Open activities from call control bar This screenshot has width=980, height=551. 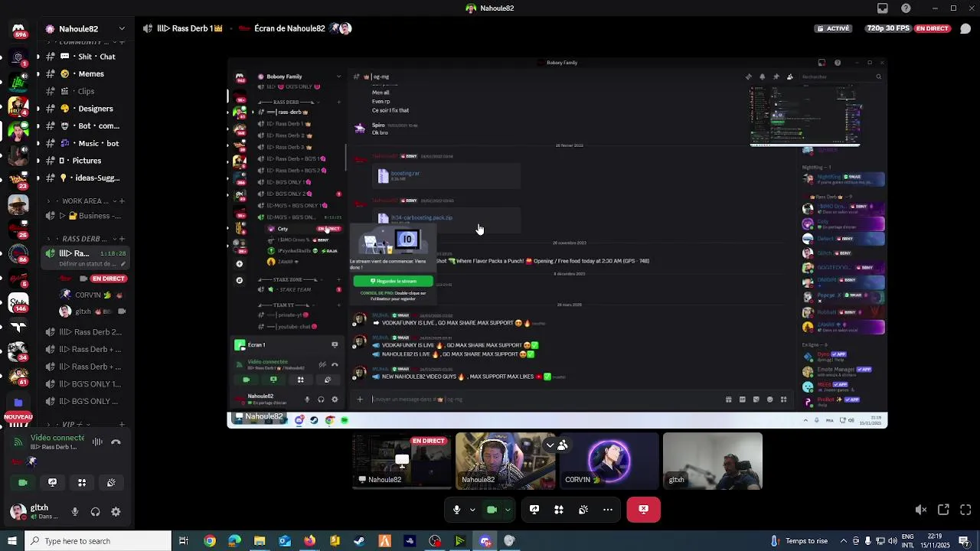click(559, 510)
